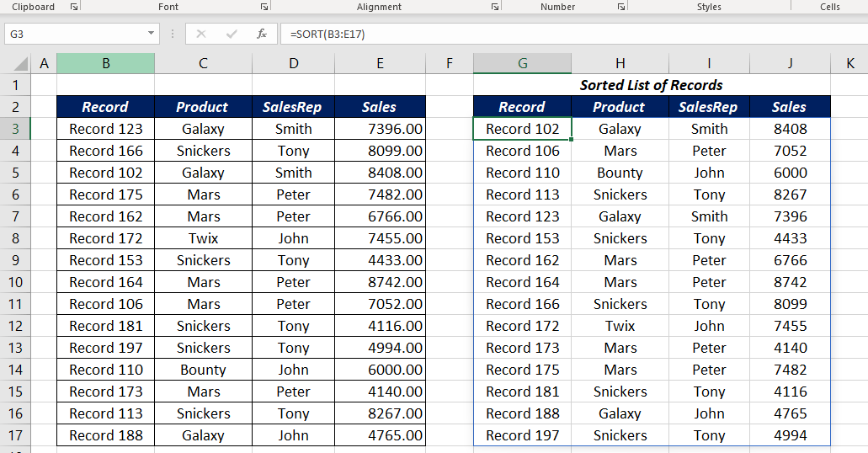
Task: Click the Sales value 8742 in column J
Action: coord(790,282)
